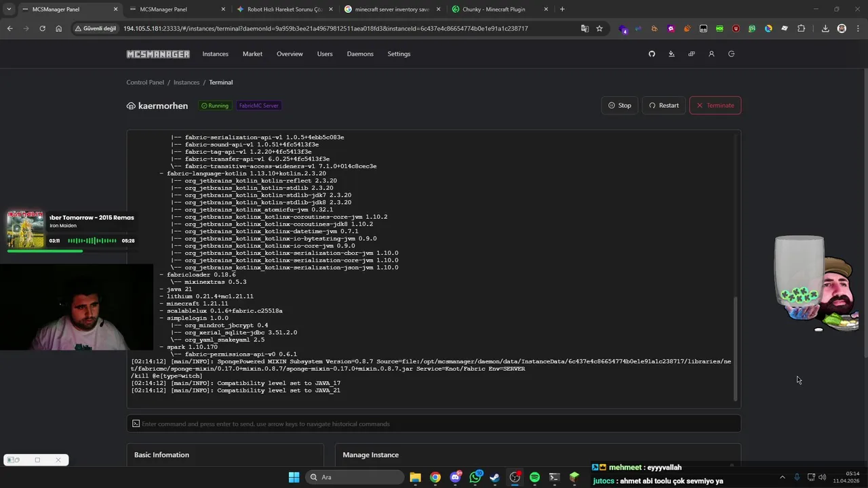Click the red U extension icon
The image size is (868, 488).
click(x=736, y=28)
